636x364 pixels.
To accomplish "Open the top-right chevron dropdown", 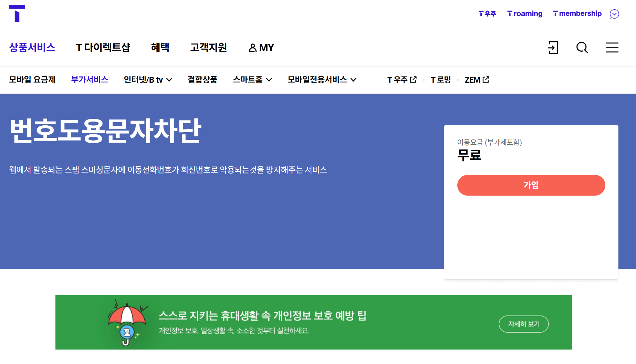I will [x=614, y=14].
